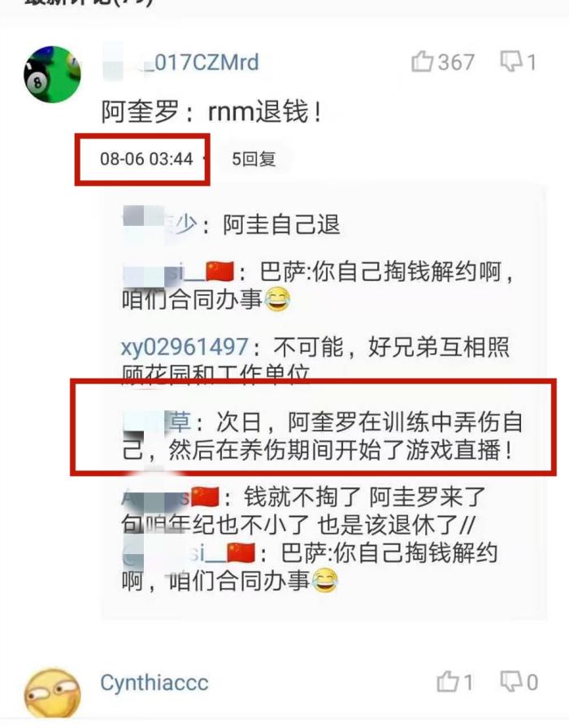The image size is (569, 728).
Task: Click the 08-06 03:44 timestamp
Action: pos(146,159)
